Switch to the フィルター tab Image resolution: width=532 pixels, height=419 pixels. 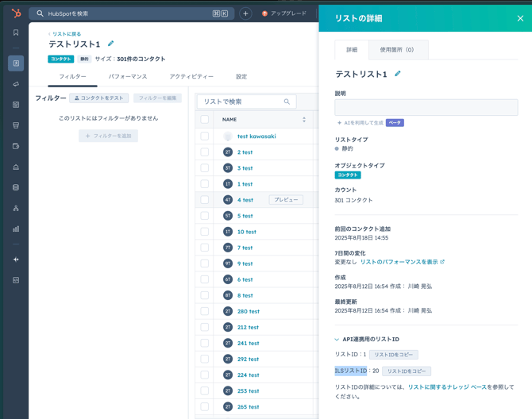pos(72,77)
